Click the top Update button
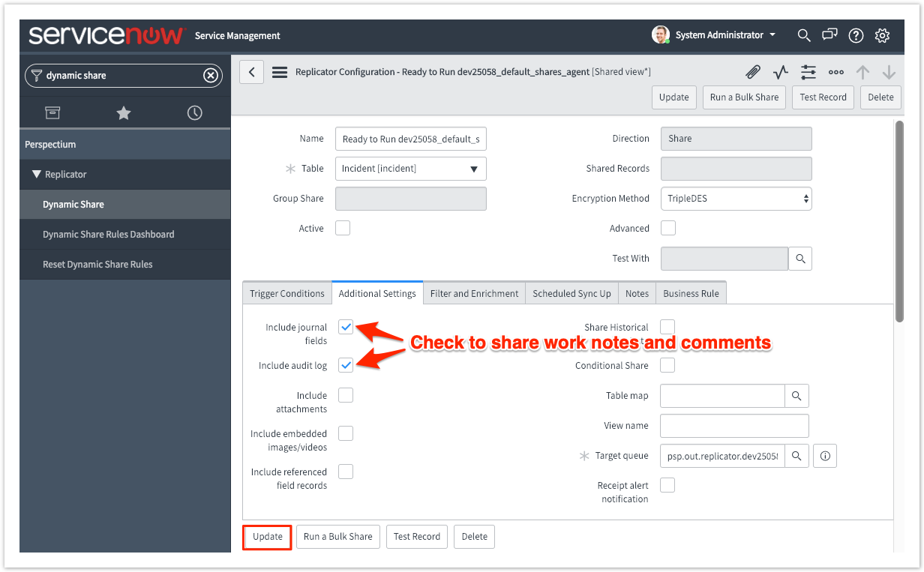Viewport: 924px width, 572px height. tap(673, 97)
